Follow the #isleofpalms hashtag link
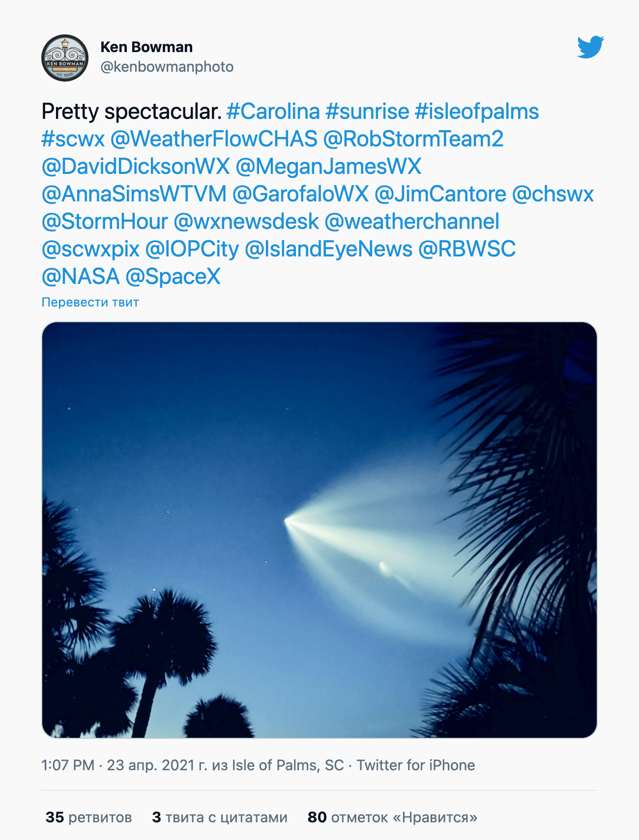Viewport: 639px width, 840px height. [477, 112]
